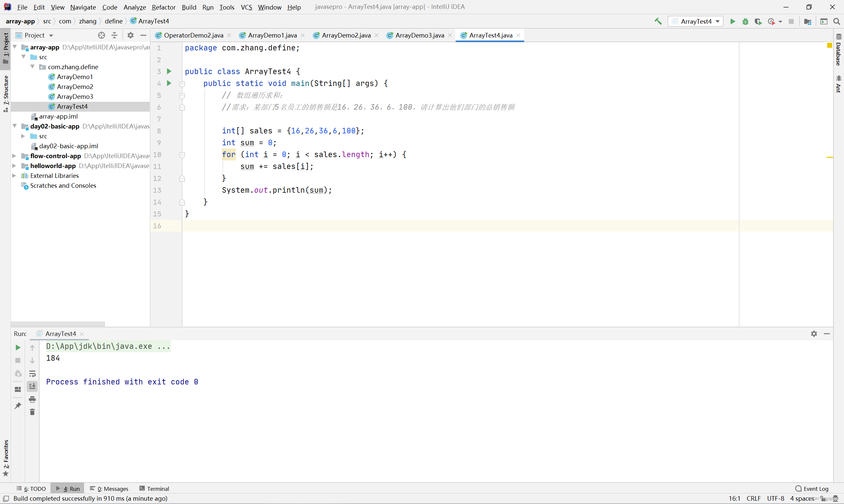Run ArrayTest4 with the green toolbar arrow
The width and height of the screenshot is (844, 504).
point(733,21)
